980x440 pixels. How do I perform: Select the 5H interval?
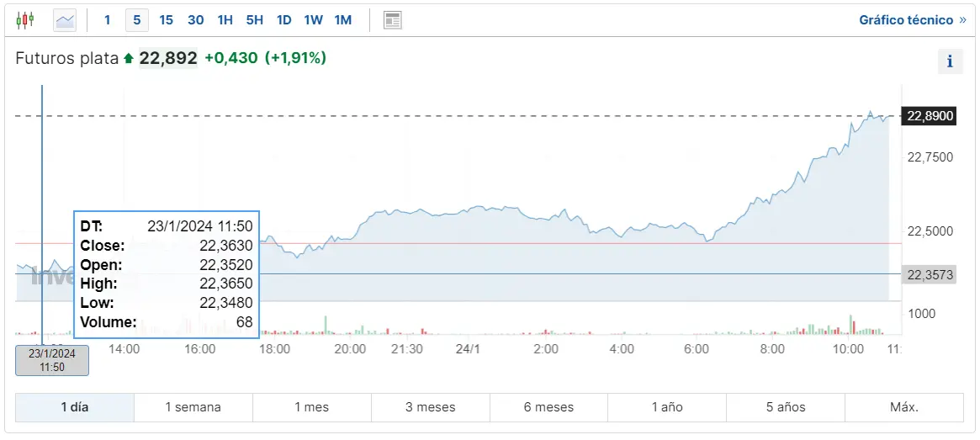254,19
